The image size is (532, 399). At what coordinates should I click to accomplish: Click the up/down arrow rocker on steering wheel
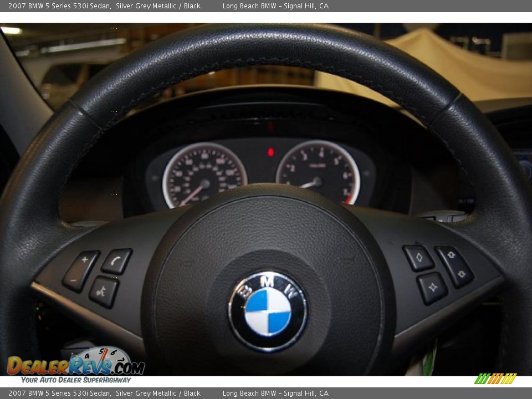point(454,267)
